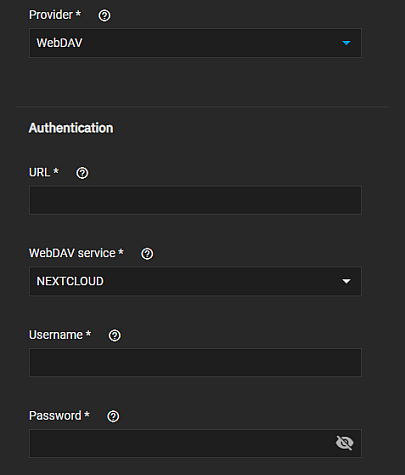Image resolution: width=405 pixels, height=475 pixels.
Task: Click the 'URL *' label text
Action: (x=44, y=172)
